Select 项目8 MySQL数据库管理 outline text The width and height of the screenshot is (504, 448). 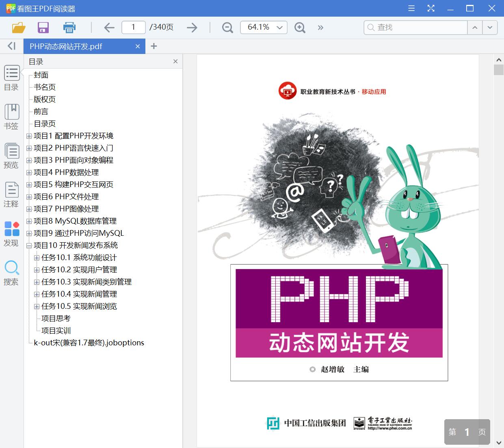coord(75,221)
